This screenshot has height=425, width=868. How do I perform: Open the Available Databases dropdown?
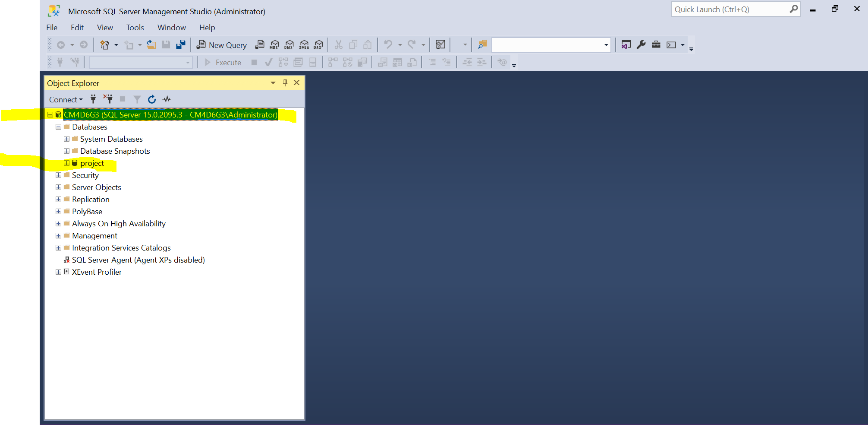[x=188, y=63]
